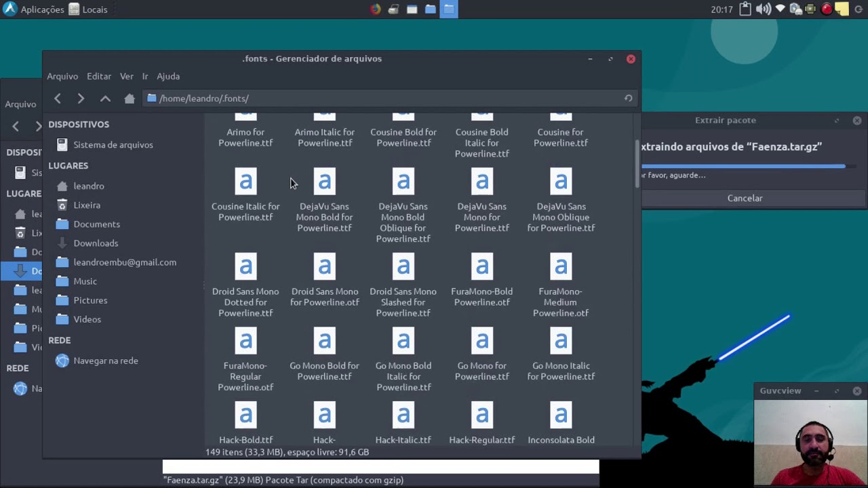Select Droid Sans Mono Dotted for Powerline.ttf
The image size is (868, 488).
coord(245,285)
